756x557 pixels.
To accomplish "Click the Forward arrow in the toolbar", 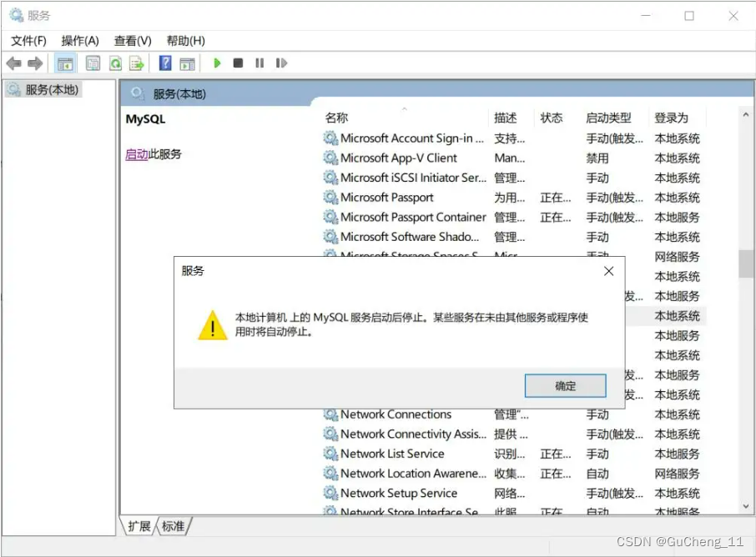I will coord(35,63).
